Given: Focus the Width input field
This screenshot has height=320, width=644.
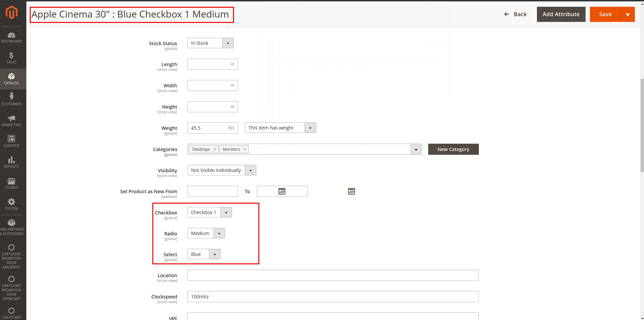Looking at the screenshot, I should click(x=212, y=85).
